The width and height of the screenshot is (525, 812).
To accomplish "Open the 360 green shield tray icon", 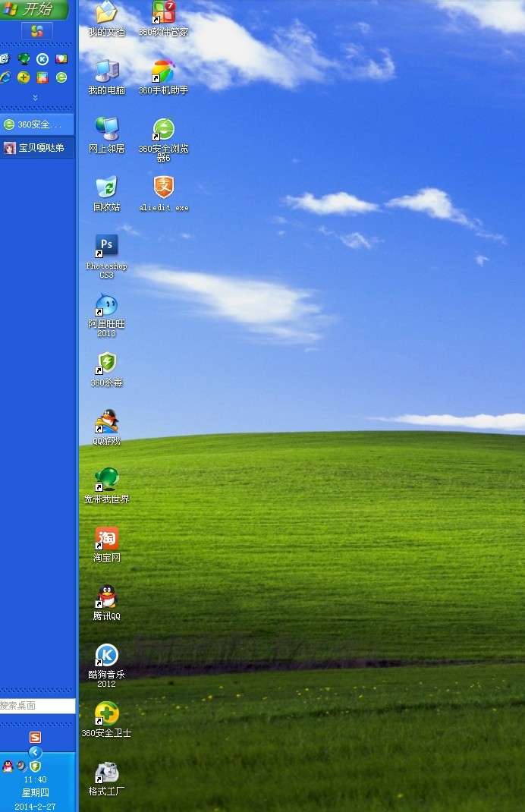I will tap(35, 766).
